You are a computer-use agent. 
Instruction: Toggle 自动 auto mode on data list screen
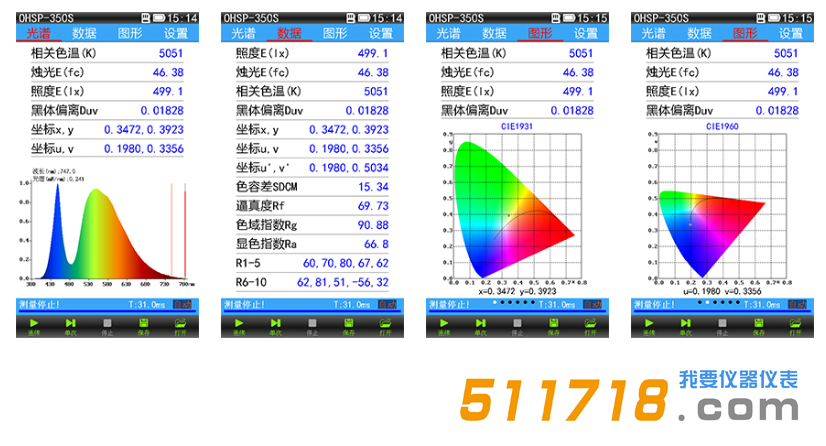click(x=389, y=304)
